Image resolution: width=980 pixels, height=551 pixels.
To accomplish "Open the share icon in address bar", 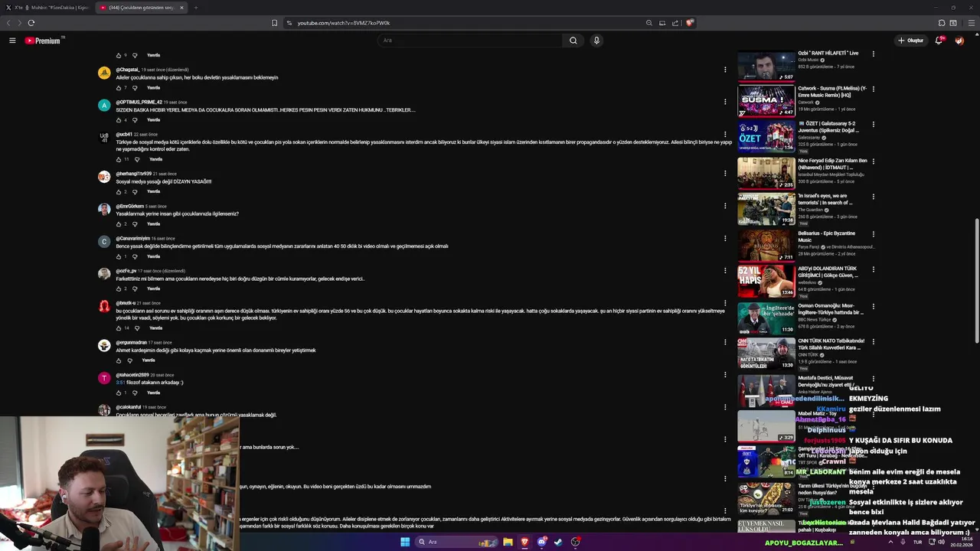I will pos(675,23).
